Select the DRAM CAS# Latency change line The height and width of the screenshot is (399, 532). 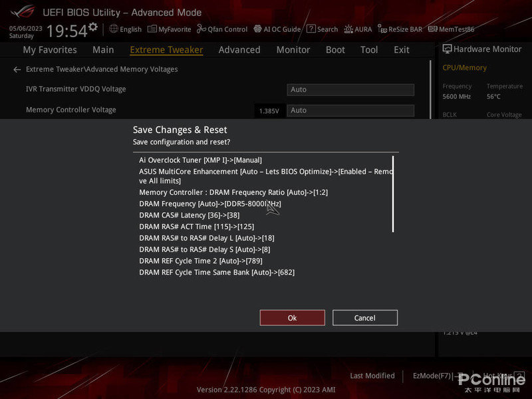click(189, 215)
